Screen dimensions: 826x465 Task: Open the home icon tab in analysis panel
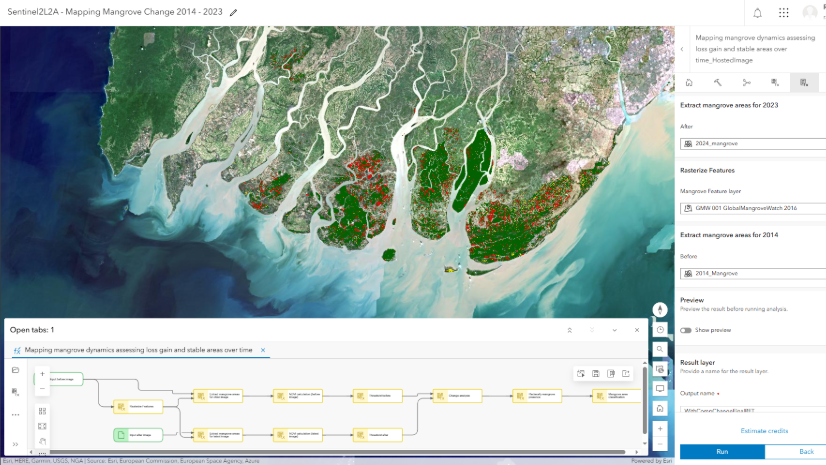coord(689,83)
